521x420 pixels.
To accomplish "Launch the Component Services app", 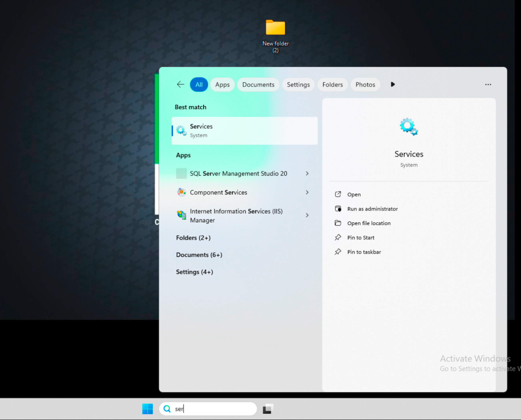I will (218, 192).
